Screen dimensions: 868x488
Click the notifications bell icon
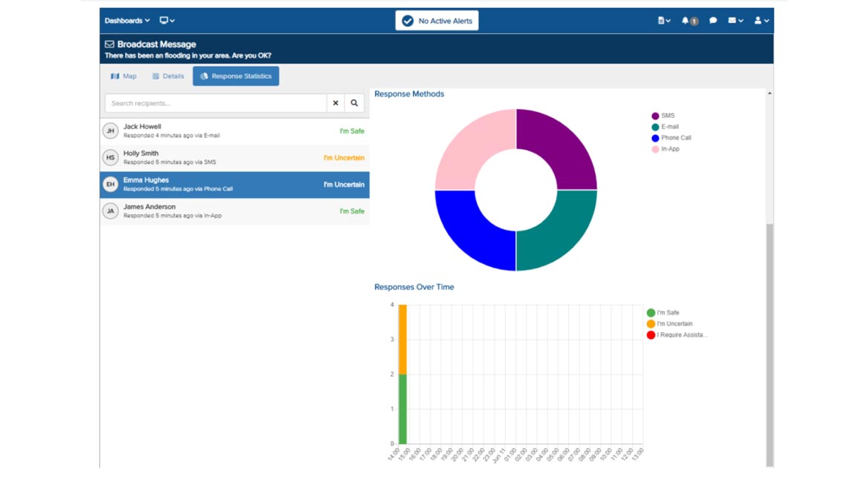(x=686, y=21)
